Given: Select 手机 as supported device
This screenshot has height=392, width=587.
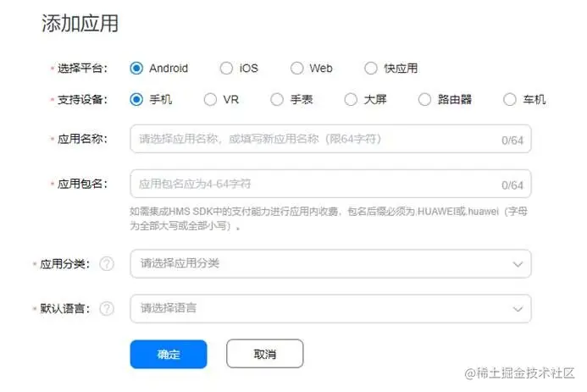Looking at the screenshot, I should point(136,100).
